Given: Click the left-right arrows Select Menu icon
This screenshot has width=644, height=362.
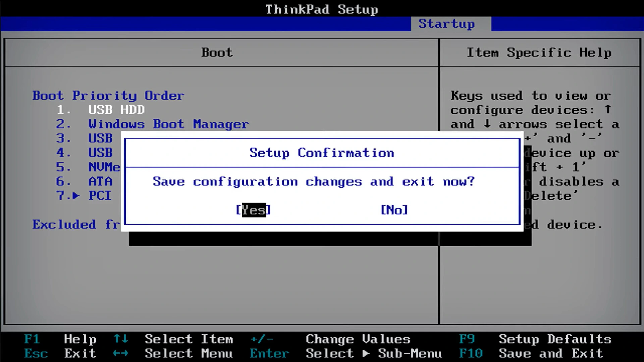Looking at the screenshot, I should coord(121,353).
